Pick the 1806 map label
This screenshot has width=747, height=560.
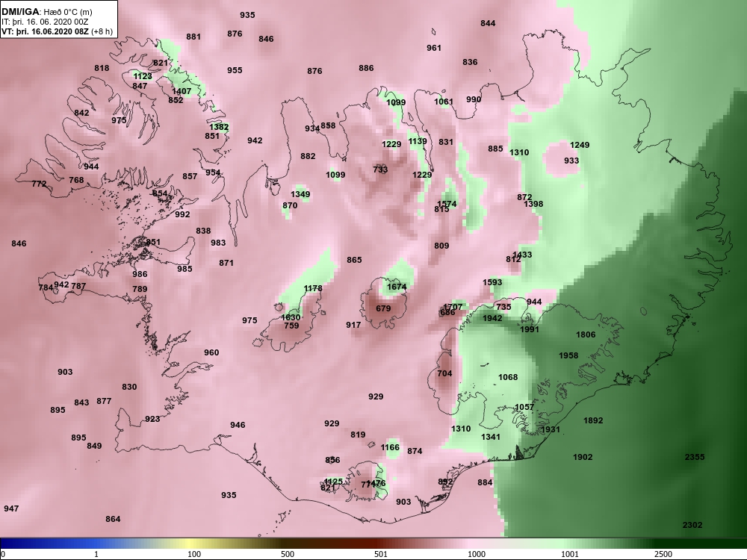[x=586, y=335]
